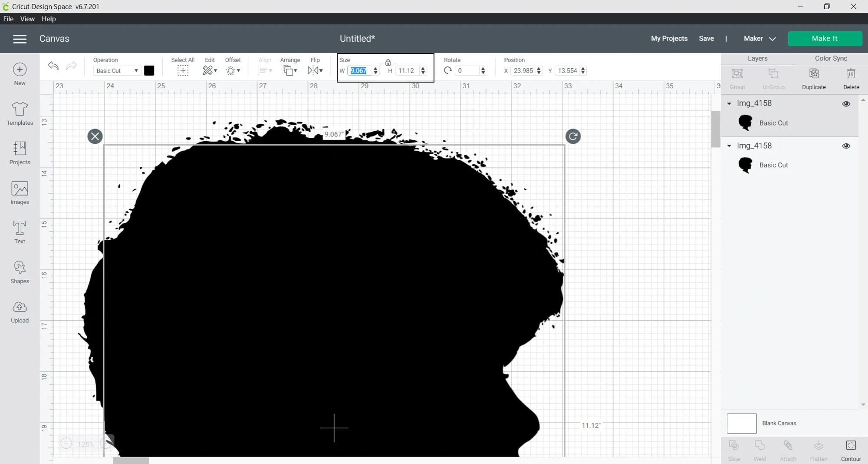The image size is (868, 464).
Task: Open My Projects
Action: click(669, 39)
